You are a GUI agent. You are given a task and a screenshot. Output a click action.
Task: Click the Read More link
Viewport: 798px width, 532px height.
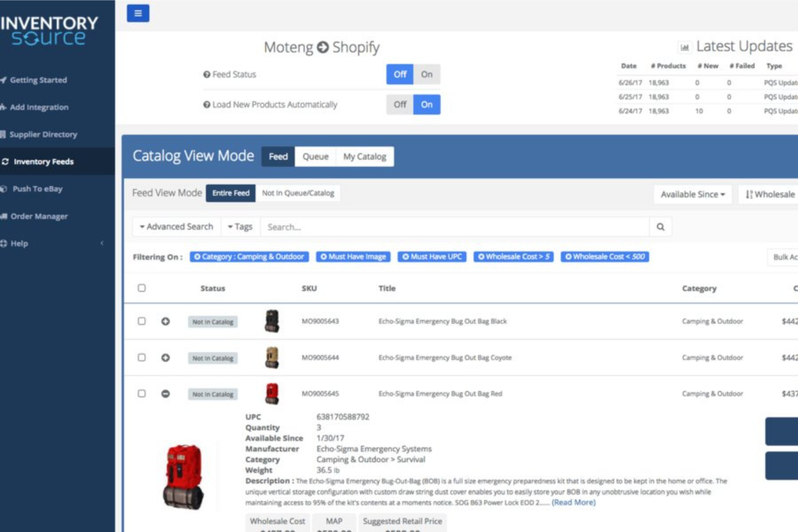[574, 502]
